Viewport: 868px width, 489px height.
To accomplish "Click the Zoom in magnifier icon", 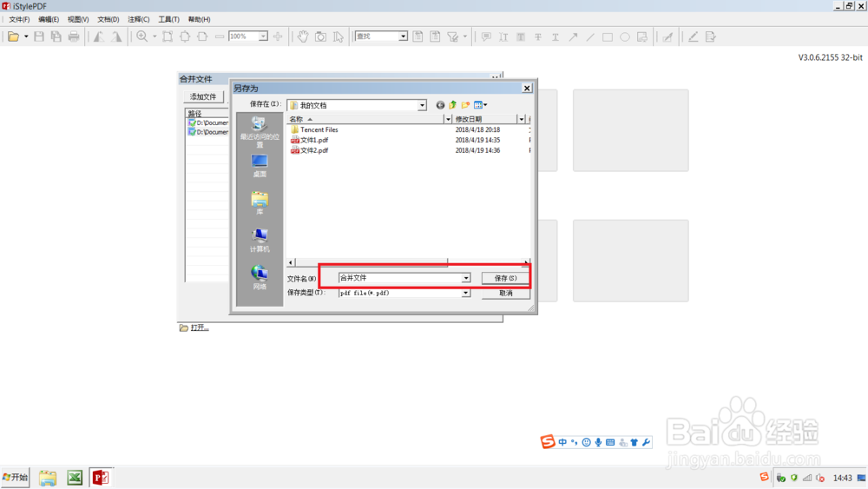I will (142, 36).
